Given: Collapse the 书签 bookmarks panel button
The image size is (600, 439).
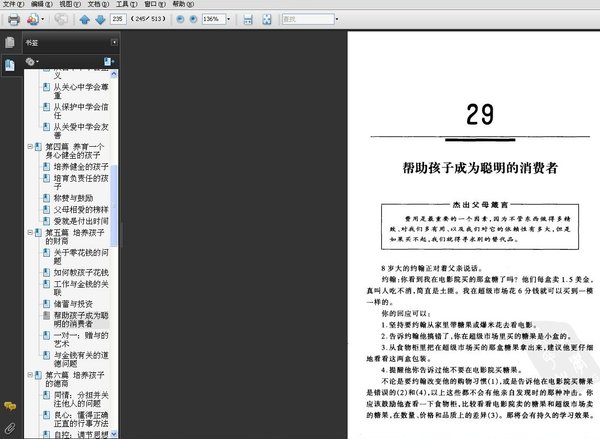Looking at the screenshot, I should point(114,42).
